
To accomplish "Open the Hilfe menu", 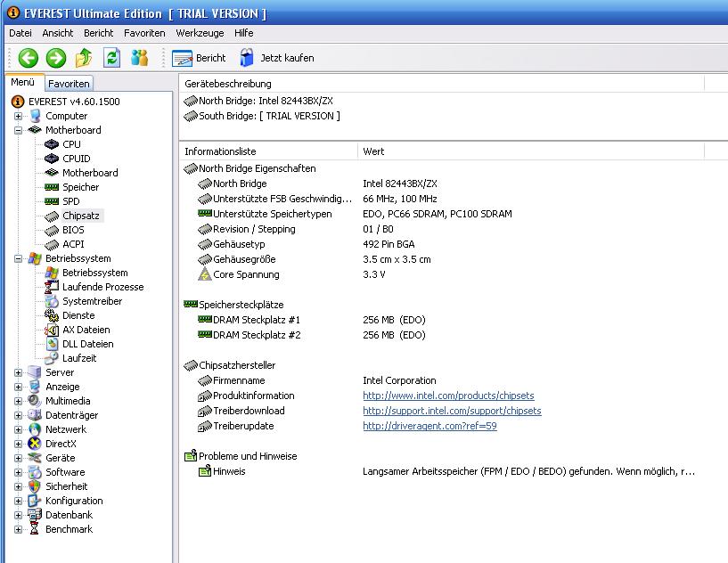I will coord(244,33).
